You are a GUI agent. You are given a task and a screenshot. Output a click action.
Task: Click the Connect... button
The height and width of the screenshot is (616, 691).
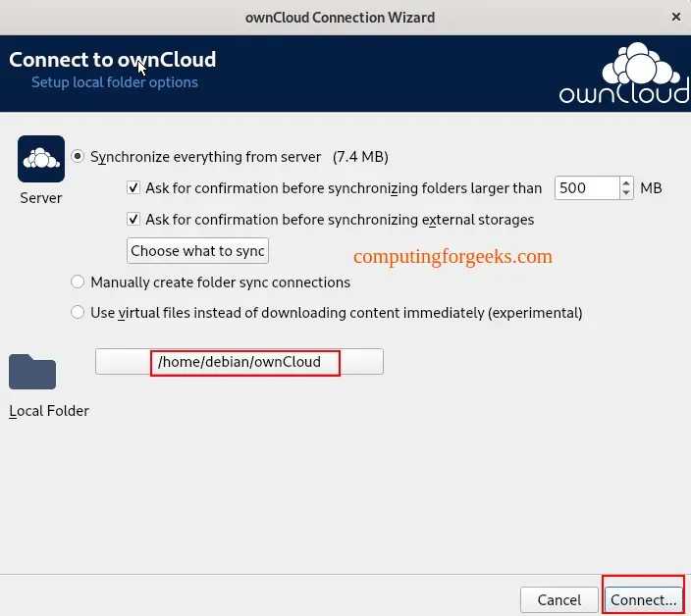click(x=644, y=599)
